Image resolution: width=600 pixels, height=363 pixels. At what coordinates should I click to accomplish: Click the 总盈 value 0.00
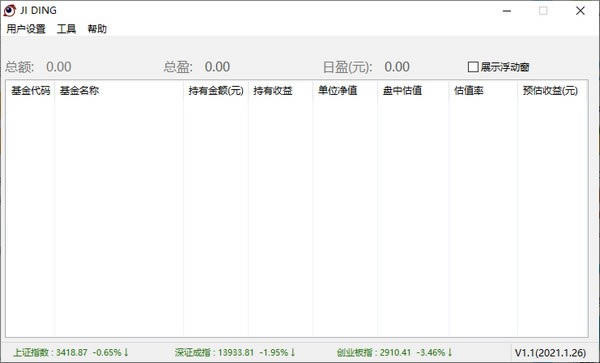click(217, 67)
